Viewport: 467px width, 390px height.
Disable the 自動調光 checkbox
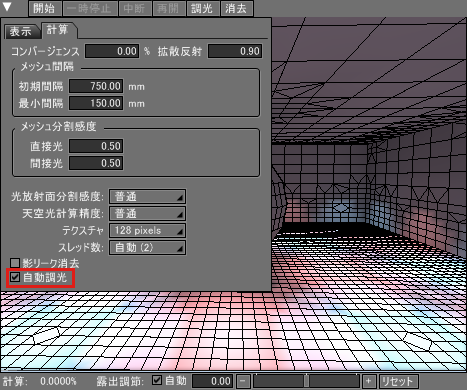point(15,277)
